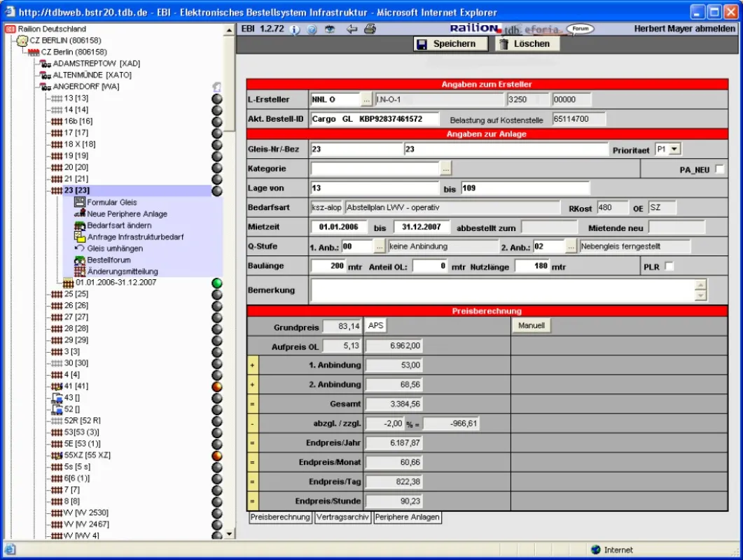Open the 01.01.2006-31.12.2007 period tree entry

point(116,282)
